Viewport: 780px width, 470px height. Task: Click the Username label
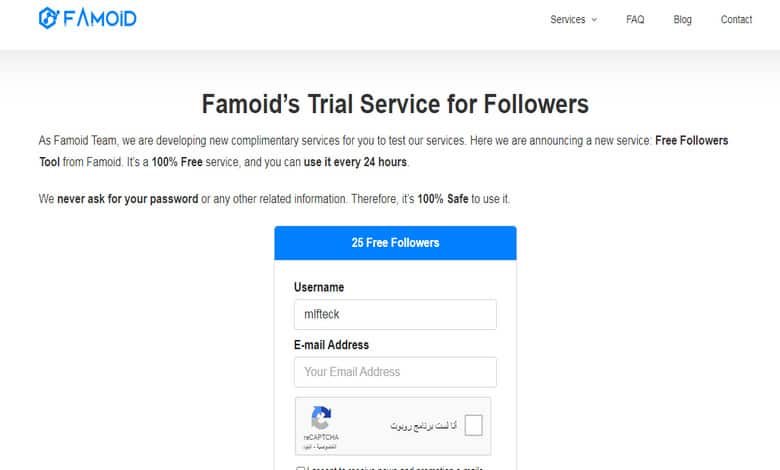(319, 287)
